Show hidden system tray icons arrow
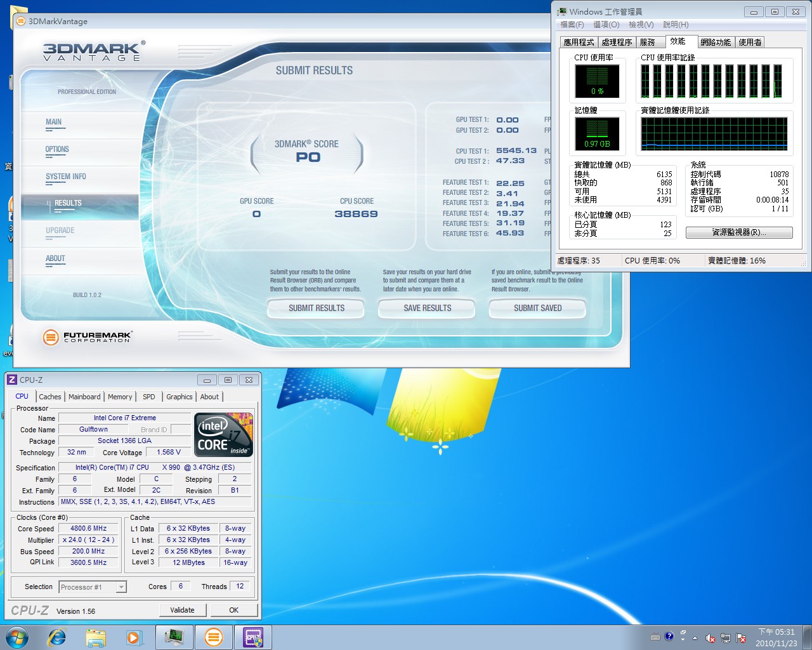The height and width of the screenshot is (650, 812). point(695,638)
